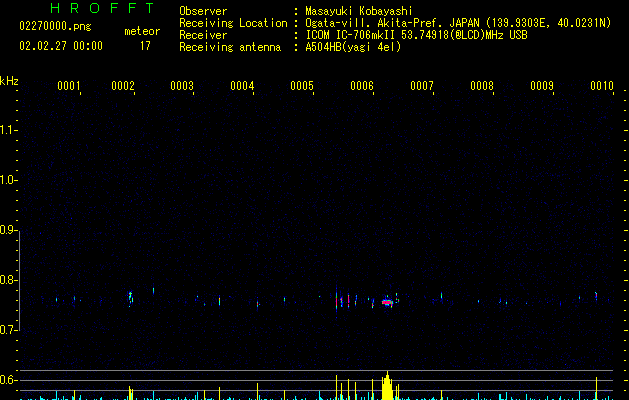Image resolution: width=629 pixels, height=400 pixels.
Task: Click the 0005 time marker
Action: pos(302,85)
